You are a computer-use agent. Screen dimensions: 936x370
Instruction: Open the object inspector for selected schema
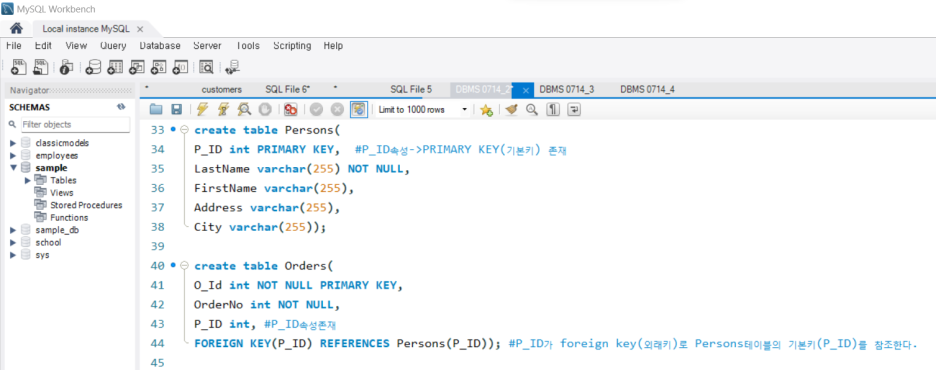pyautogui.click(x=66, y=67)
